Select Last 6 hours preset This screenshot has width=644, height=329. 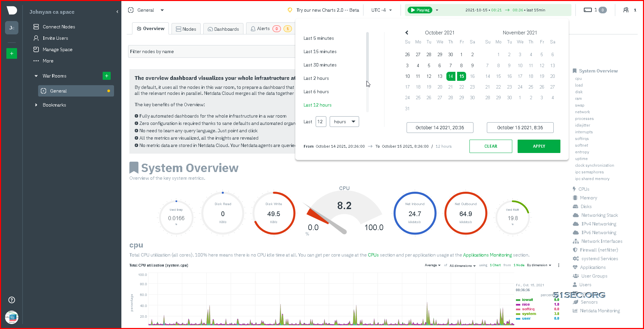tap(316, 92)
